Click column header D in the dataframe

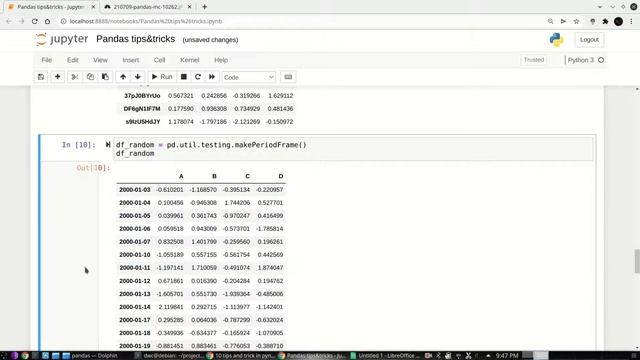click(x=280, y=176)
